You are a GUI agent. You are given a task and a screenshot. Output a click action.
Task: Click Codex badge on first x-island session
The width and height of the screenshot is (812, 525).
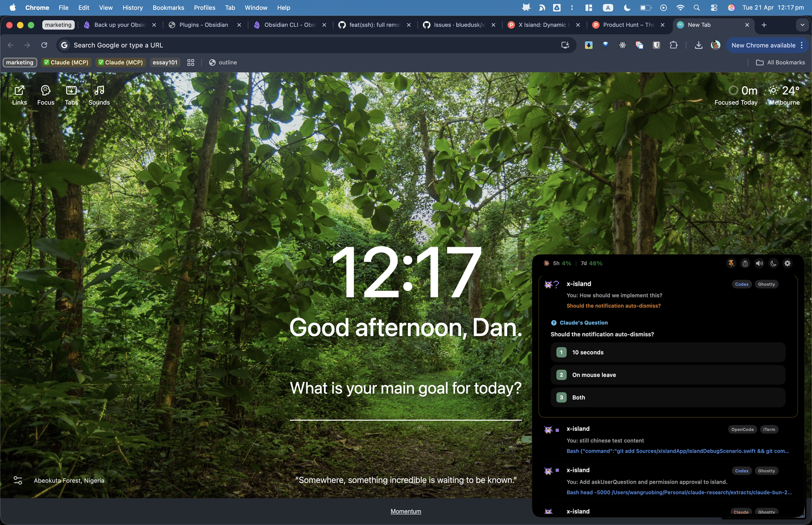pos(742,284)
